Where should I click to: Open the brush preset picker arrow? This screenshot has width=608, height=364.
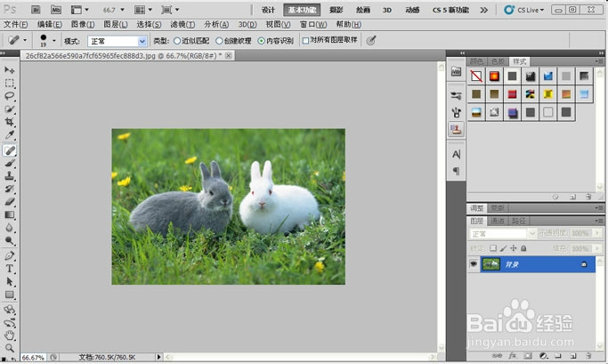[54, 41]
